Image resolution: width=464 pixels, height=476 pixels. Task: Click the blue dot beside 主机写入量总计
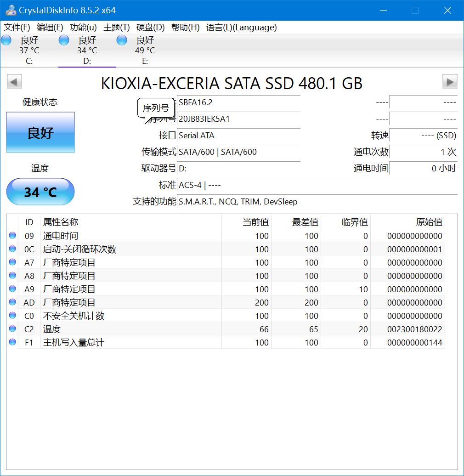click(x=12, y=342)
